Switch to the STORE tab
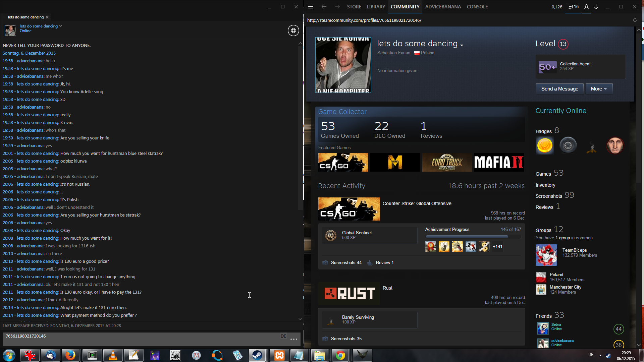Screen dimensions: 644x362 [x=354, y=7]
